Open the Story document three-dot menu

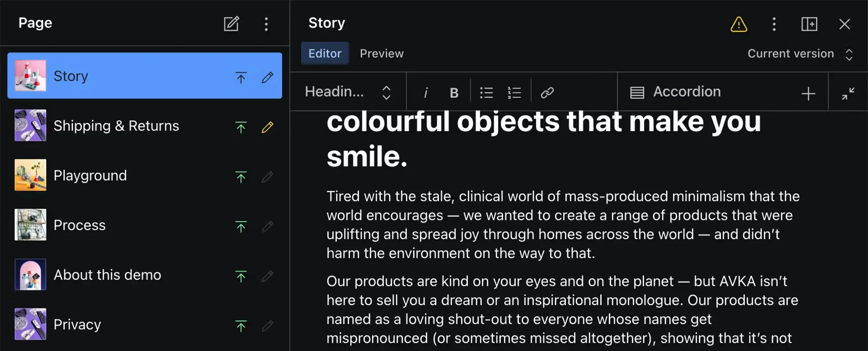pyautogui.click(x=774, y=24)
